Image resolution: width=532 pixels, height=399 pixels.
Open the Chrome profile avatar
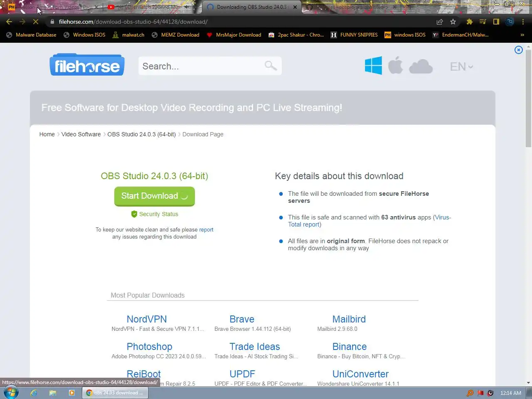pyautogui.click(x=510, y=22)
